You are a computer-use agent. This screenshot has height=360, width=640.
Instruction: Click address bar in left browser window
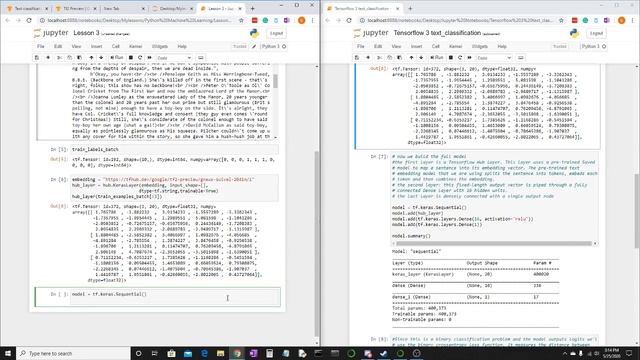pyautogui.click(x=139, y=20)
